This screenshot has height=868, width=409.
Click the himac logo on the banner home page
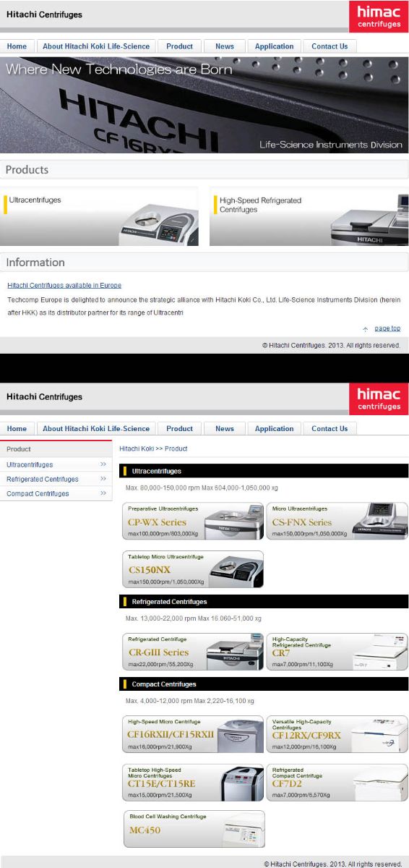[378, 17]
